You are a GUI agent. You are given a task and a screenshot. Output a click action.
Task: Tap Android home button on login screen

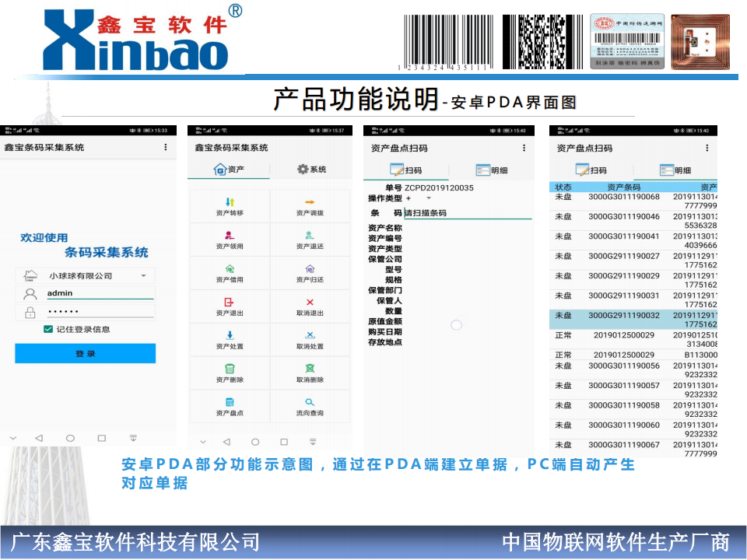(70, 438)
